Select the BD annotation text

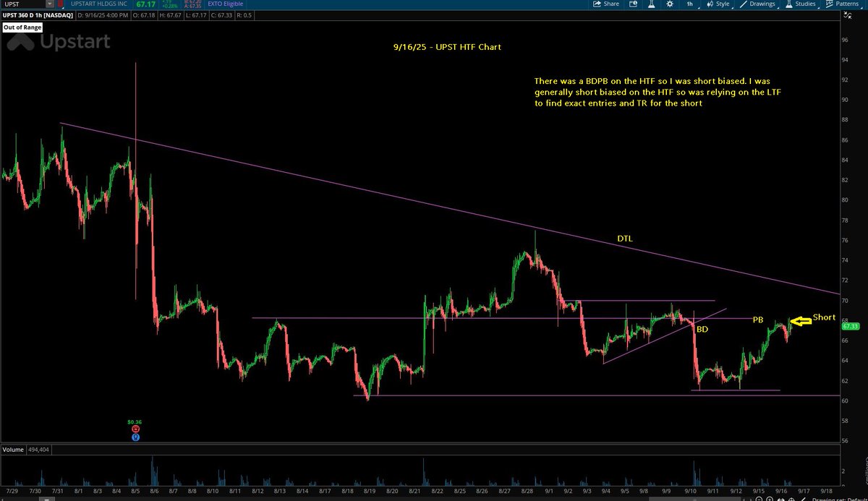(x=702, y=329)
